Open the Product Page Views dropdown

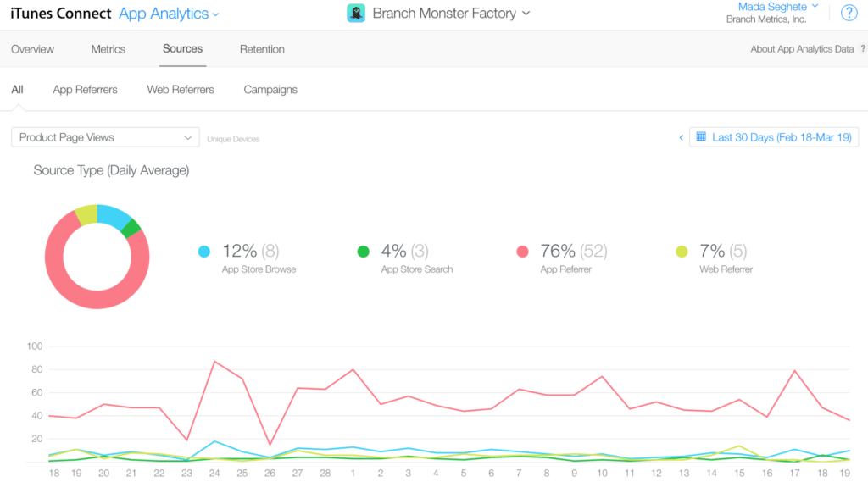[105, 136]
